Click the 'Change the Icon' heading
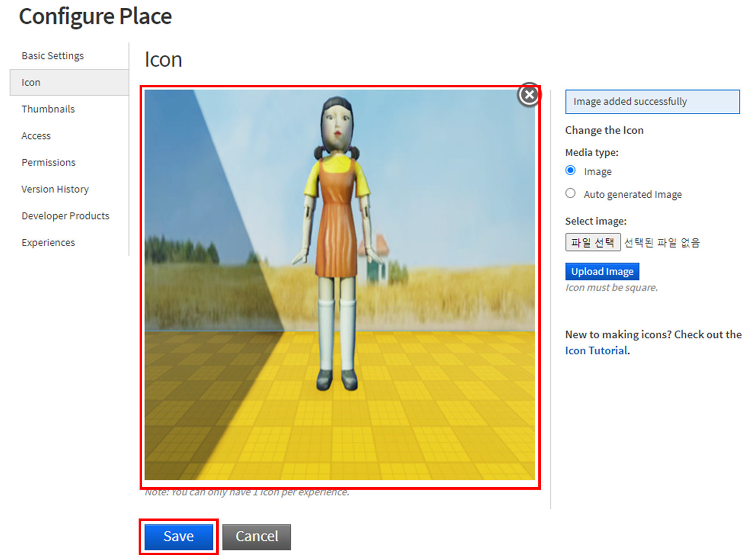 (604, 130)
